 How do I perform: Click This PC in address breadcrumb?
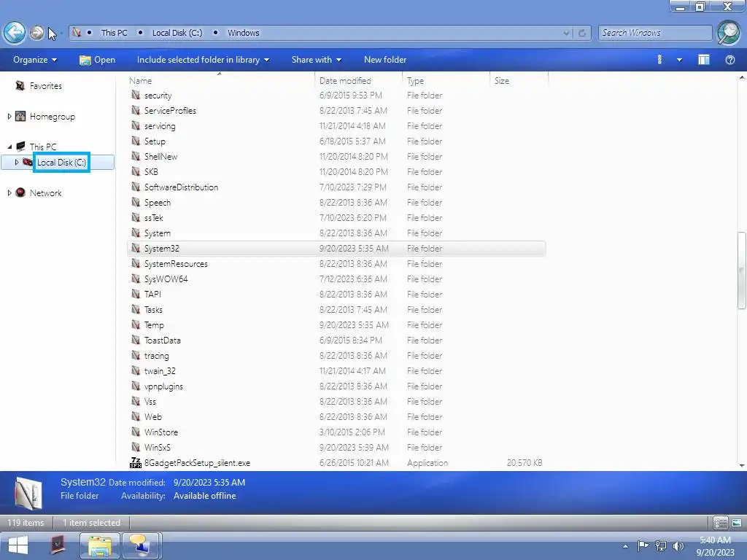pyautogui.click(x=114, y=33)
